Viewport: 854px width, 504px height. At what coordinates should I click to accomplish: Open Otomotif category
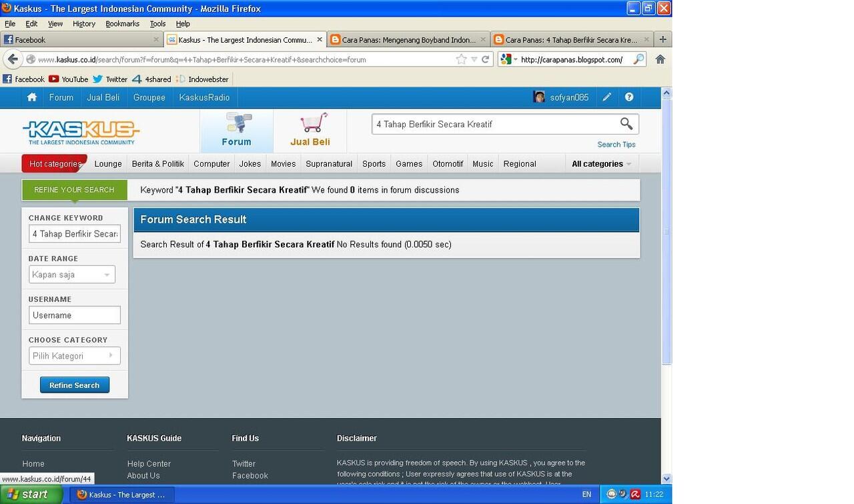click(448, 164)
